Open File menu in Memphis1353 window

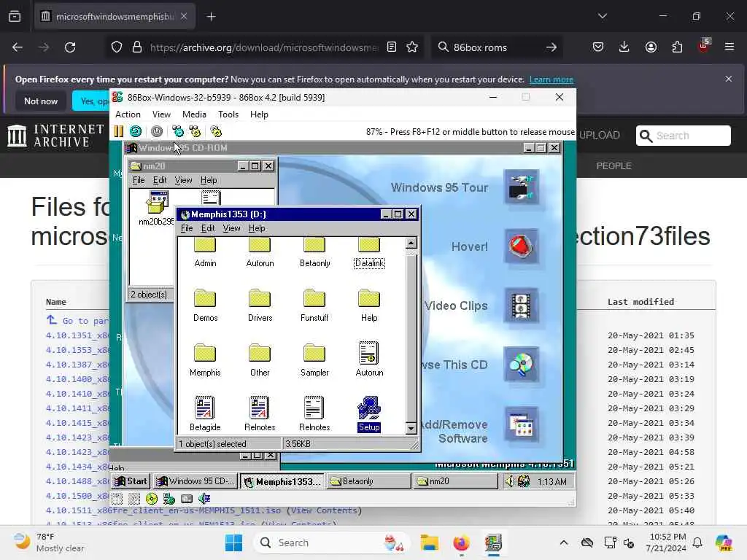coord(187,228)
